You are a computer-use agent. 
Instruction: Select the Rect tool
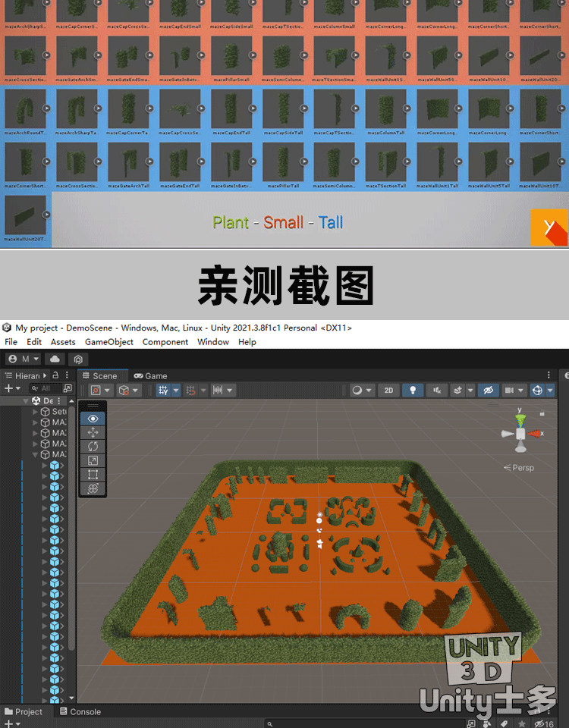point(93,475)
